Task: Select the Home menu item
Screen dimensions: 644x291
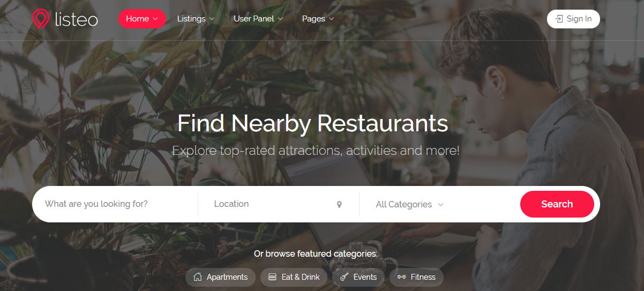Action: (x=142, y=19)
